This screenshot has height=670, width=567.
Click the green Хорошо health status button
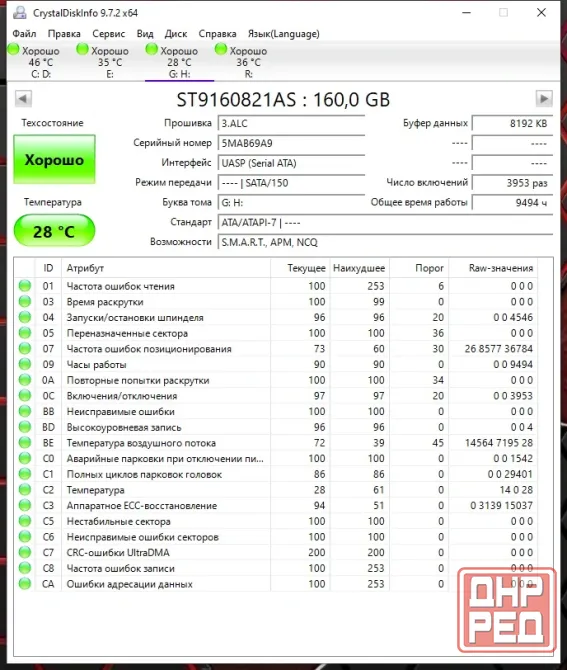(54, 159)
